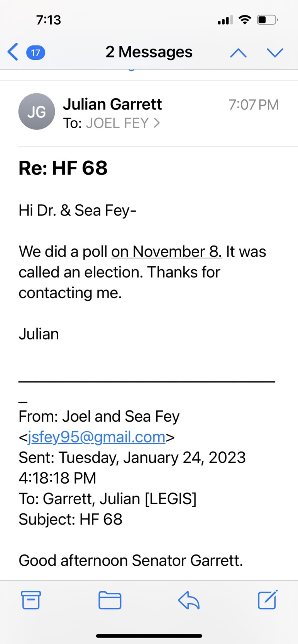
Task: Tap the underlined 'on November 8' date
Action: coord(166,252)
